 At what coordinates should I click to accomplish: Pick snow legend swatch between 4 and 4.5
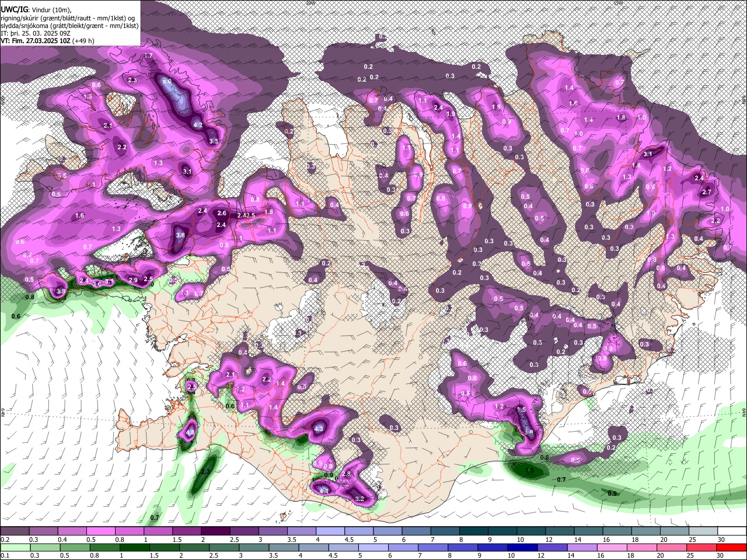tap(330, 531)
